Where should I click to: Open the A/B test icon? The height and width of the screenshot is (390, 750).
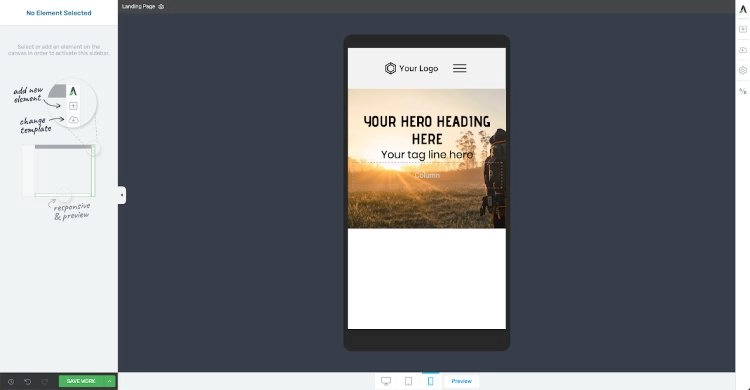(x=743, y=91)
